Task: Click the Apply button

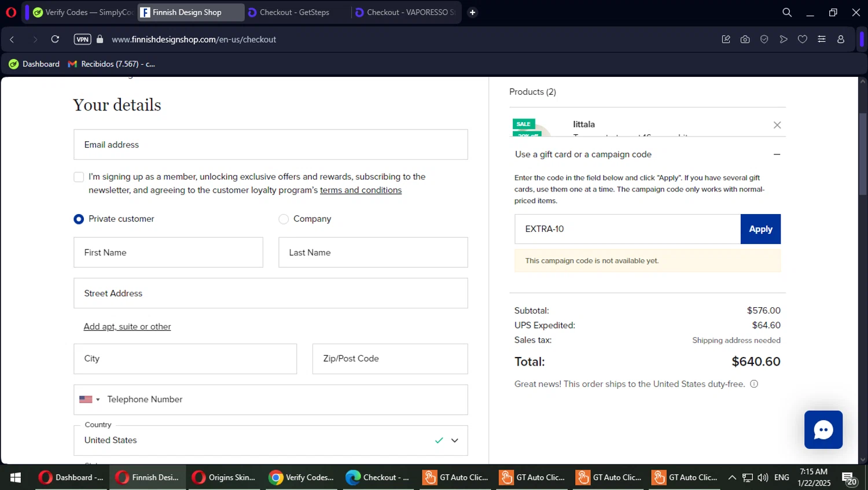Action: pos(760,229)
